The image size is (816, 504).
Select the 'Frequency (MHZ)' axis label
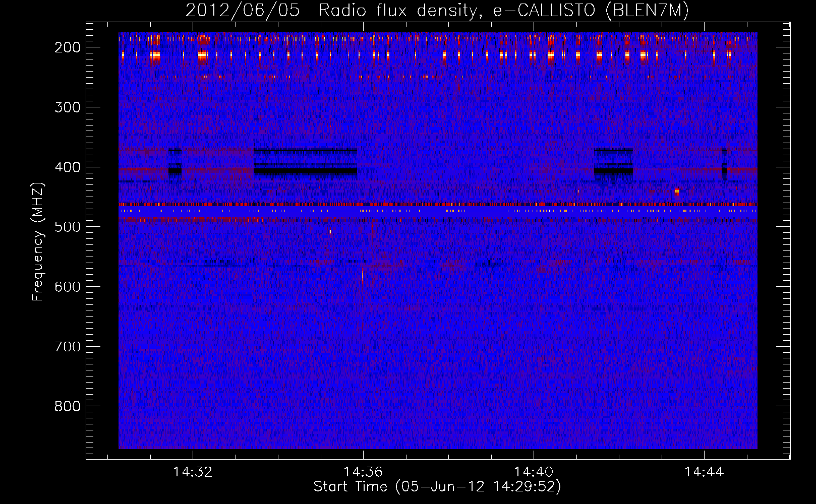click(x=38, y=242)
